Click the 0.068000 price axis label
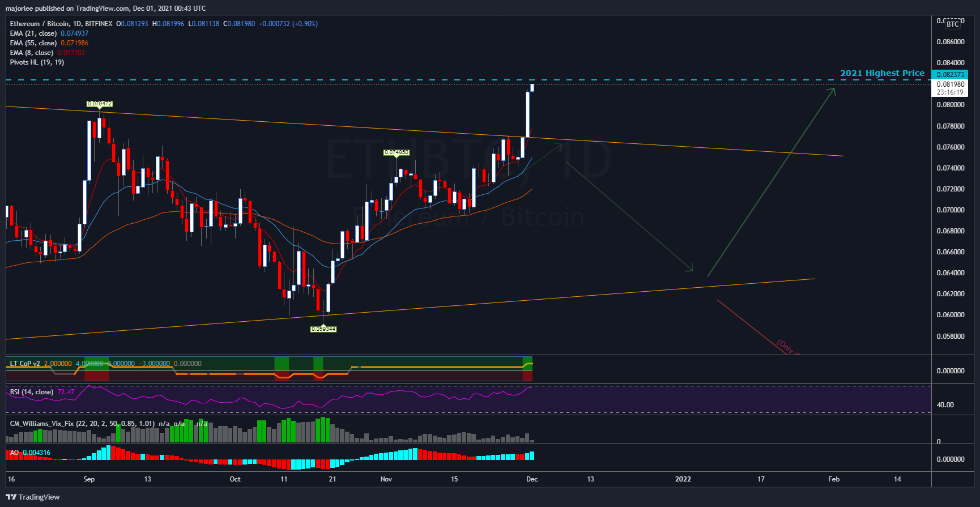 pyautogui.click(x=951, y=231)
